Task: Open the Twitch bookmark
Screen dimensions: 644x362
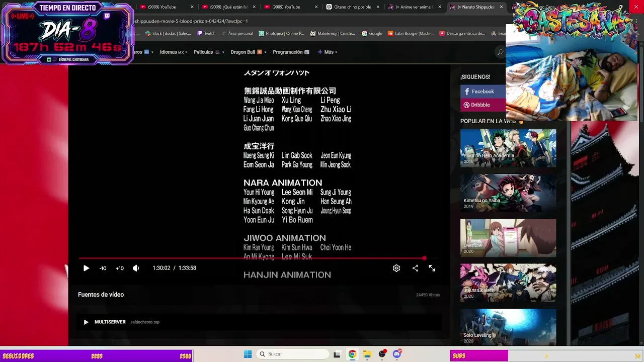Action: (206, 34)
